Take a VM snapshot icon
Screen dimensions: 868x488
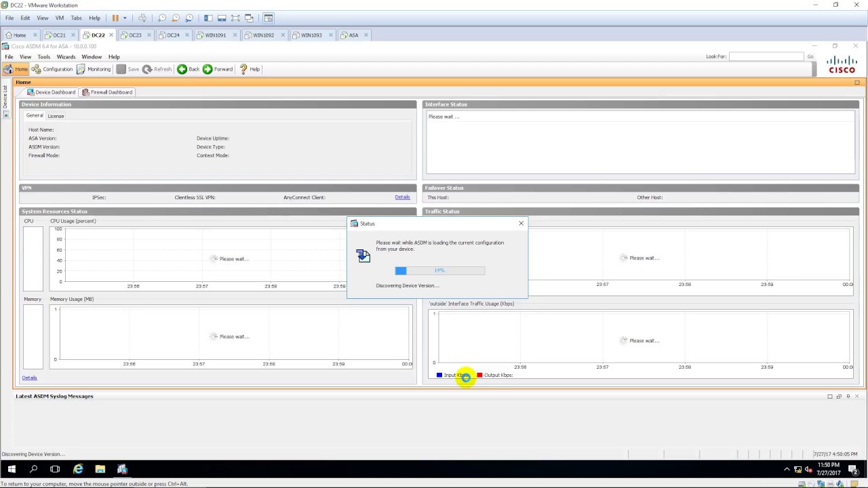click(x=162, y=18)
